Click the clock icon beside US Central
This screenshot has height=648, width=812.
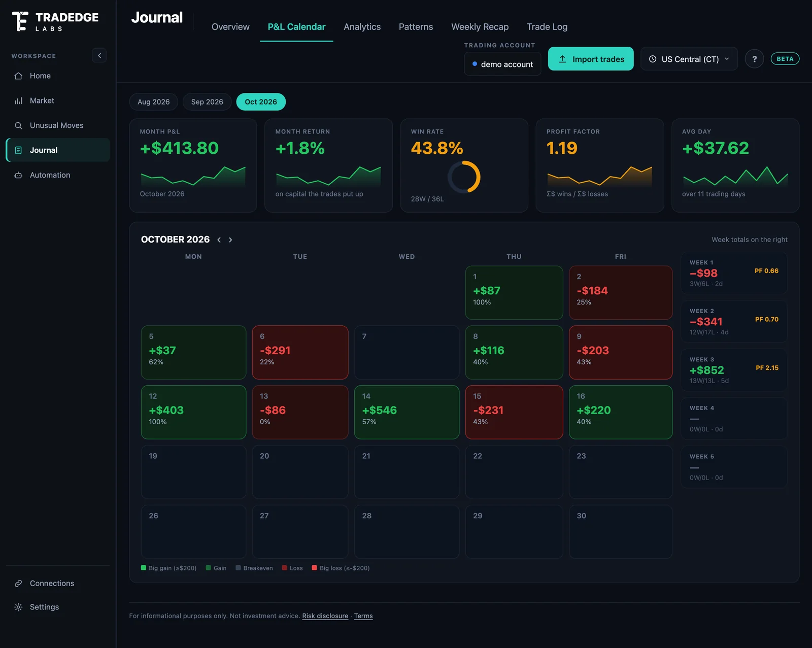point(653,59)
